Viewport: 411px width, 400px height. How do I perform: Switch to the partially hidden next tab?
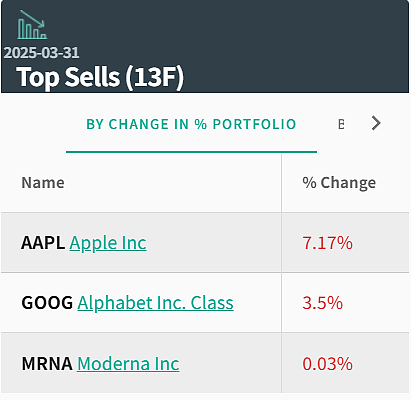click(341, 124)
